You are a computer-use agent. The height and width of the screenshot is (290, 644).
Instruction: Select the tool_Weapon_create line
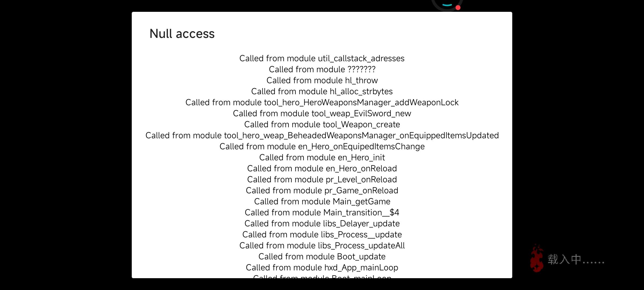pyautogui.click(x=322, y=125)
